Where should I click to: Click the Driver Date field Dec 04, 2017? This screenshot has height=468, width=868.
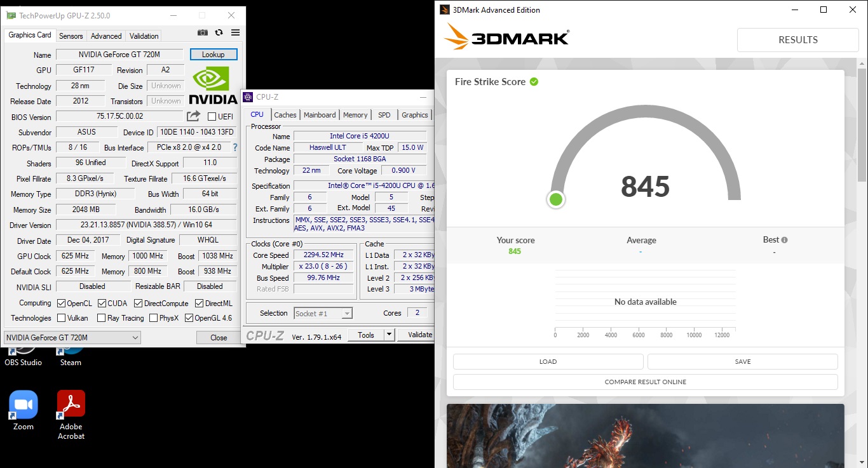click(87, 240)
